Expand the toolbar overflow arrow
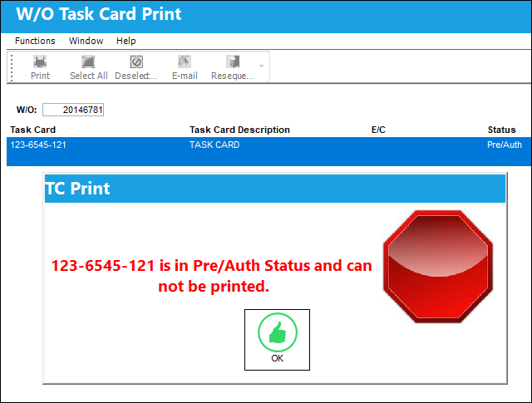This screenshot has width=532, height=403. pyautogui.click(x=261, y=66)
